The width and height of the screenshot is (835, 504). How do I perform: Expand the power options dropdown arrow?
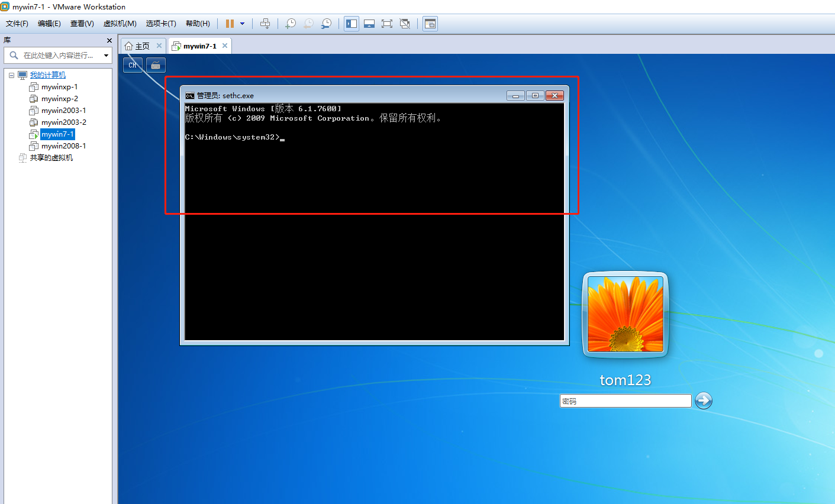242,24
